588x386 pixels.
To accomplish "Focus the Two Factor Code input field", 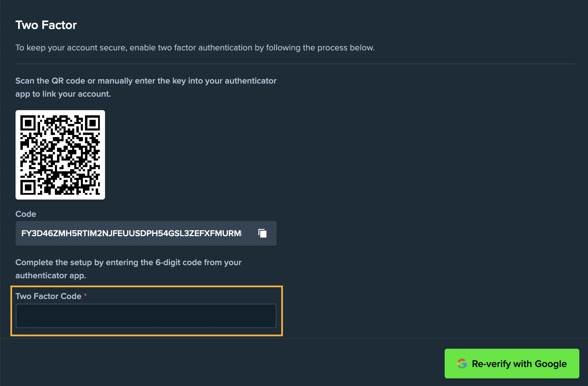I will pyautogui.click(x=146, y=316).
